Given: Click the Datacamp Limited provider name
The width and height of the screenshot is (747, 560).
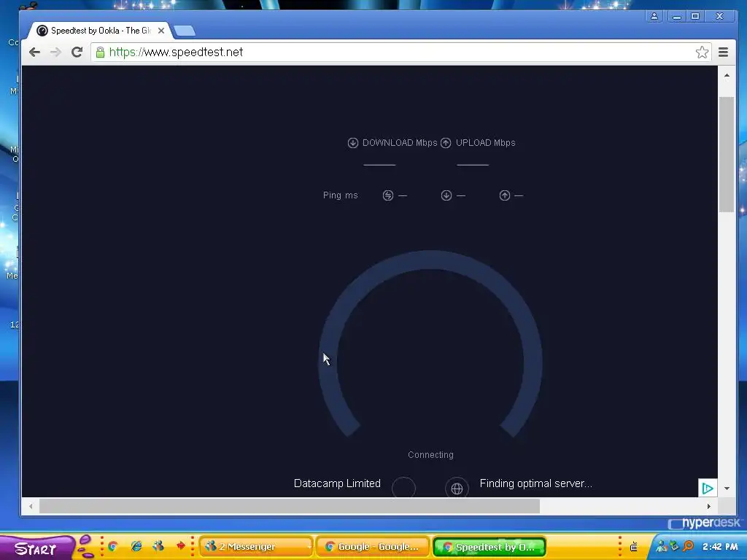Looking at the screenshot, I should click(337, 483).
